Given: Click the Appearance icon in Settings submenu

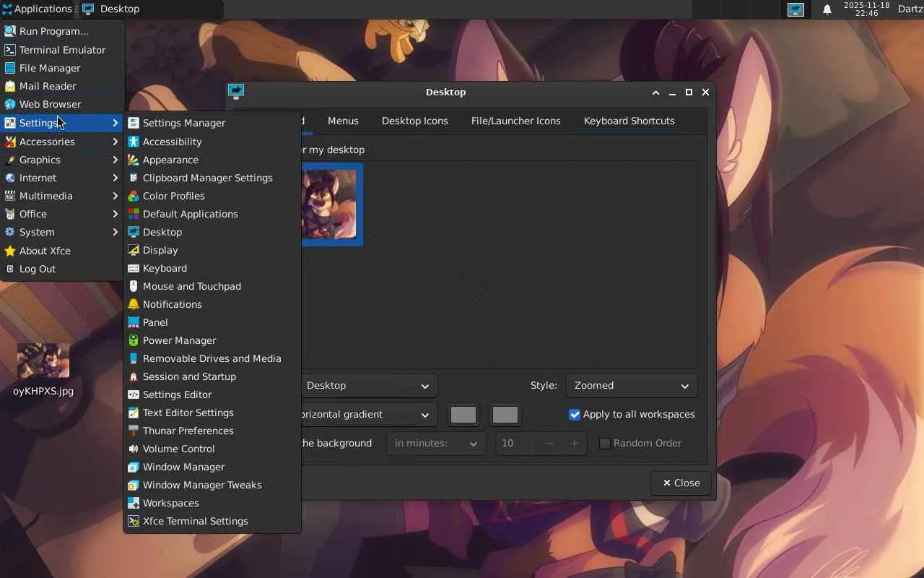Looking at the screenshot, I should pos(134,160).
